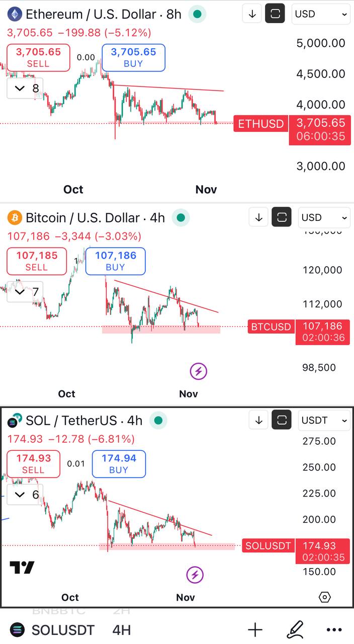Toggle the Ethereum market status green dot
The height and width of the screenshot is (644, 354).
tap(198, 14)
